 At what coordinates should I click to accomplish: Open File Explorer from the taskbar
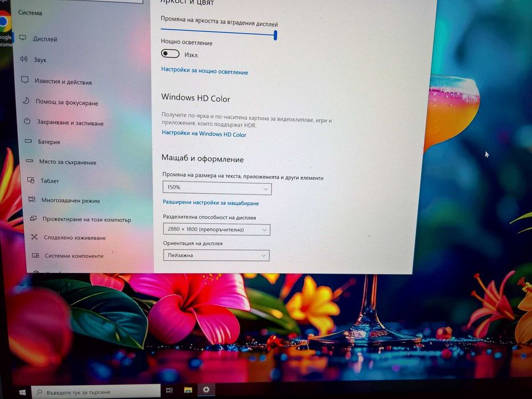pos(188,390)
